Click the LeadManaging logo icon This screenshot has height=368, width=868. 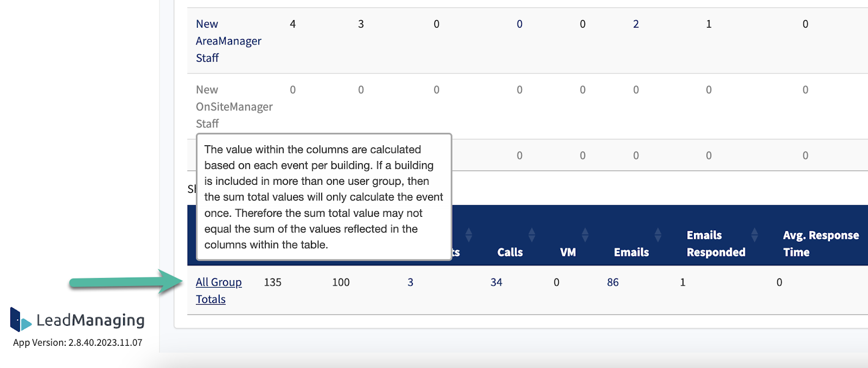pos(21,320)
